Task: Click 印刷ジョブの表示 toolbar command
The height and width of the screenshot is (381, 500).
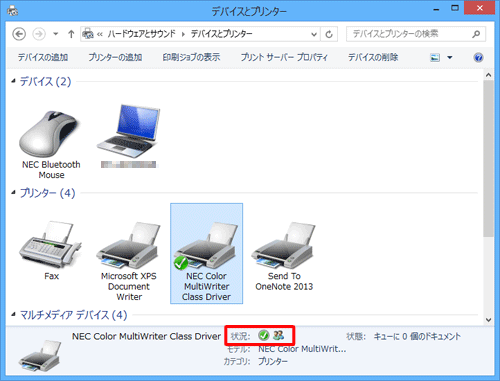Action: pyautogui.click(x=191, y=57)
